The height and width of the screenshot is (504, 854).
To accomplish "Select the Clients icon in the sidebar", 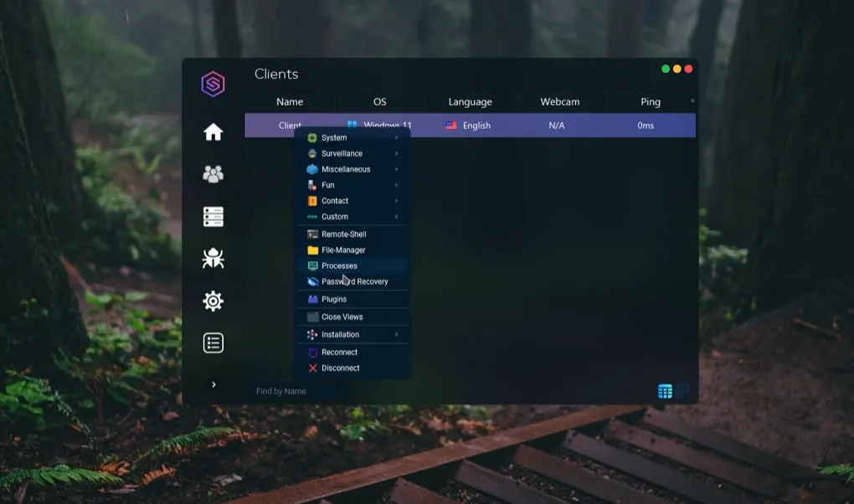I will [213, 173].
